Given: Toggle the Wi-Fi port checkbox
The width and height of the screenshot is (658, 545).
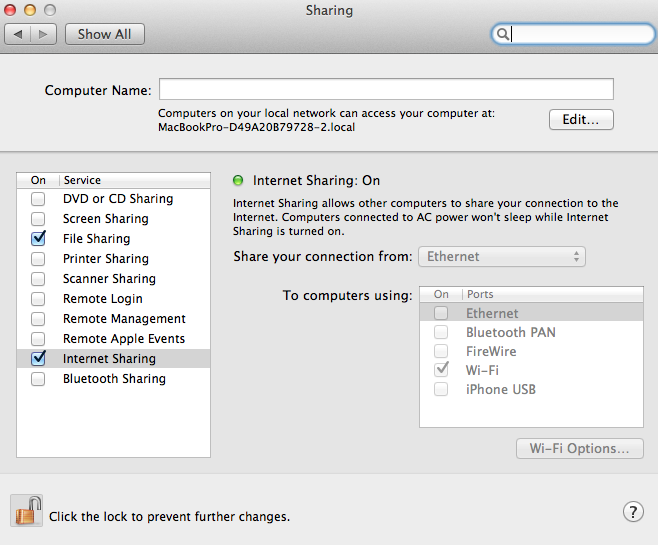Looking at the screenshot, I should (x=441, y=370).
